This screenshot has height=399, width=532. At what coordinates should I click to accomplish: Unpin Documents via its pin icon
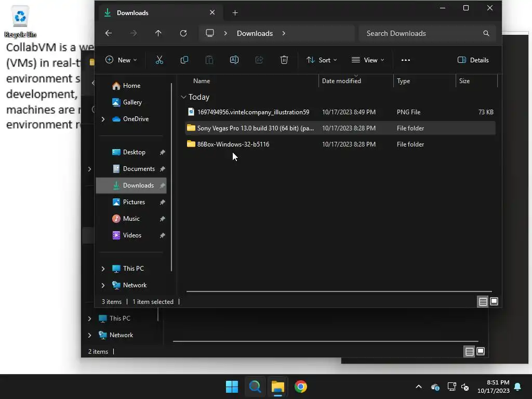pyautogui.click(x=162, y=169)
